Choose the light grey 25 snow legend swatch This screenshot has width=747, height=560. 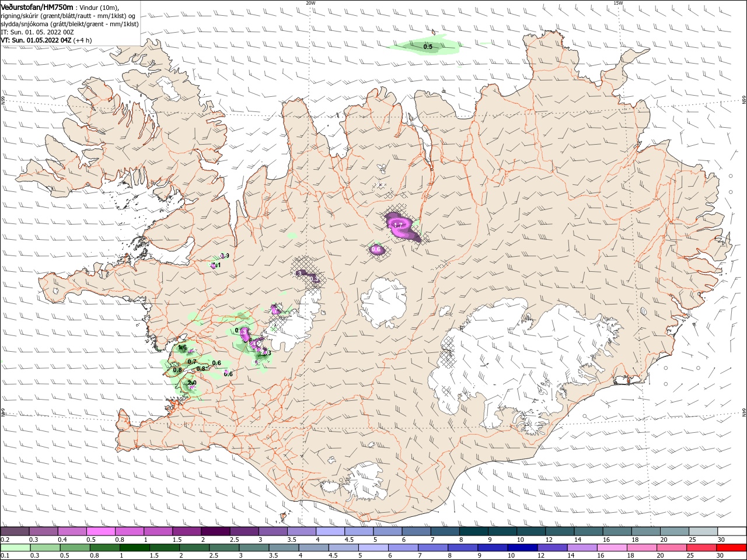[x=704, y=531]
